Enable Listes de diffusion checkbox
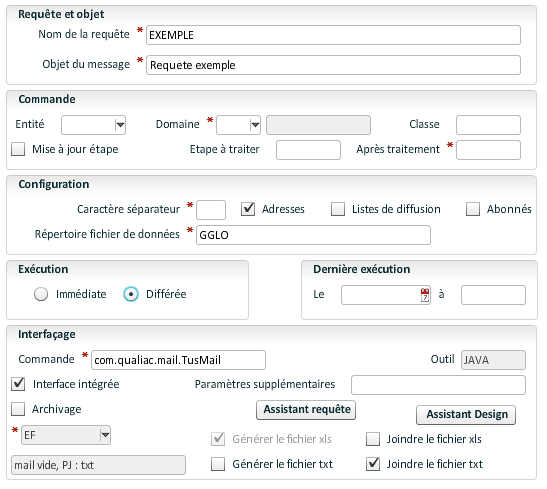The height and width of the screenshot is (489, 547). [x=338, y=209]
